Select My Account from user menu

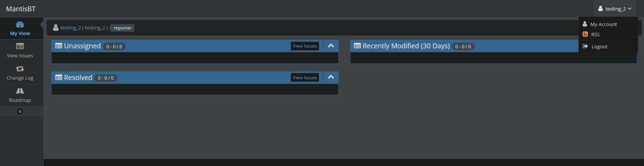tap(603, 24)
